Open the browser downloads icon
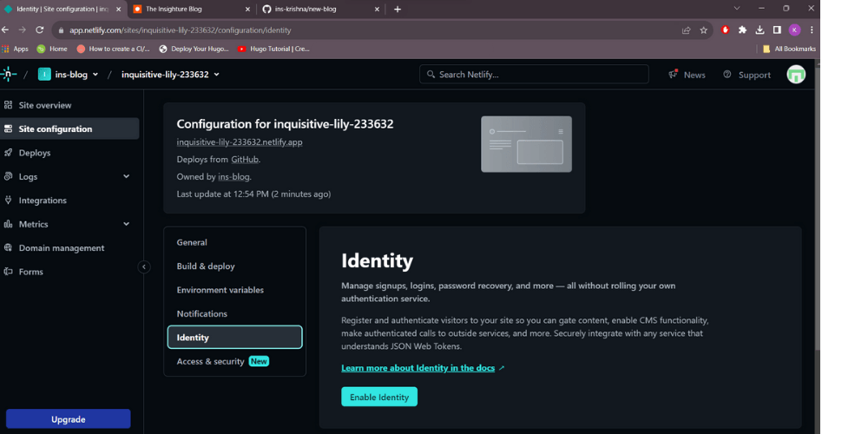 click(x=760, y=30)
